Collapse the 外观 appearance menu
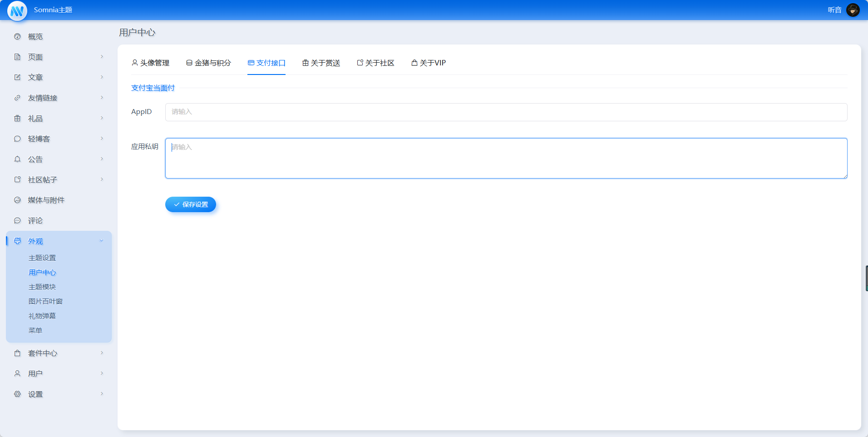 click(x=102, y=241)
